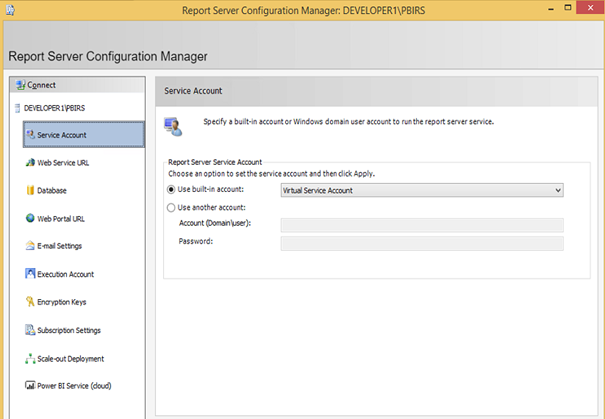Click the Password input field
This screenshot has height=419, width=605.
click(422, 243)
